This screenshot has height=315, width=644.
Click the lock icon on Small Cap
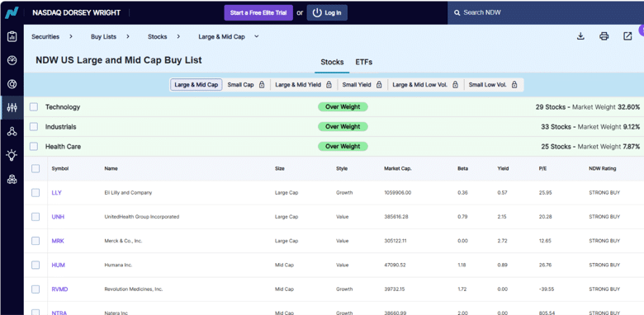[x=262, y=84]
